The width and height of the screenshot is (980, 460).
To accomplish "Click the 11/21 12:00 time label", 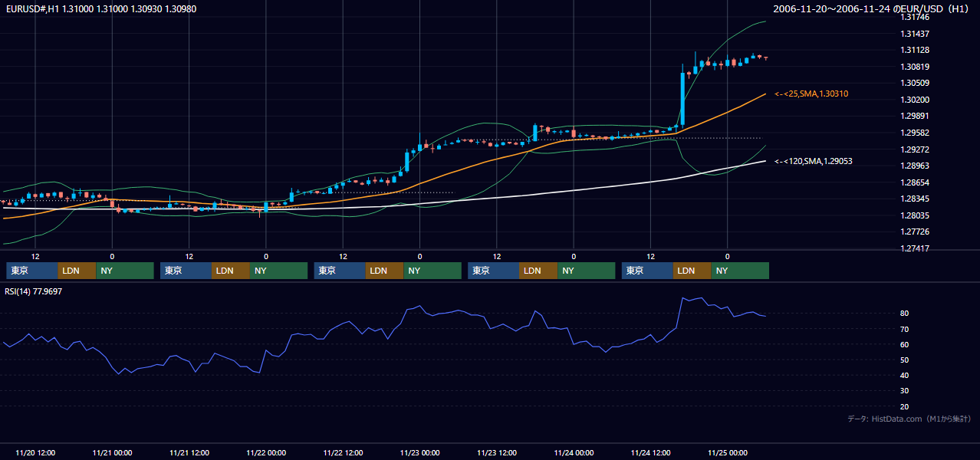I will pos(189,452).
